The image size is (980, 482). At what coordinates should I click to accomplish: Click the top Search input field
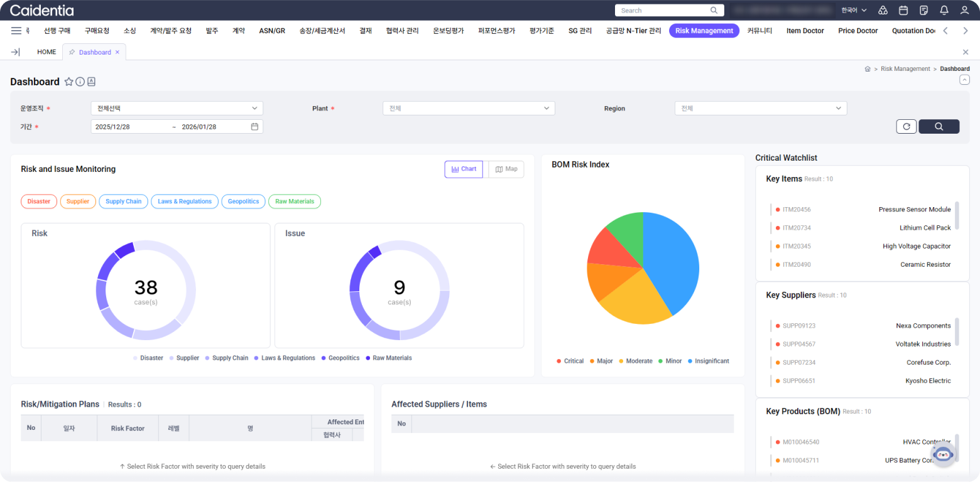click(x=663, y=10)
